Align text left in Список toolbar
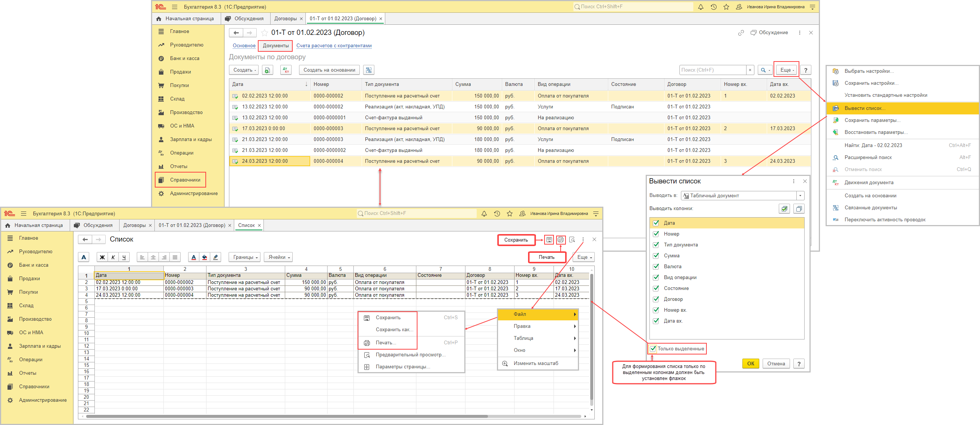Image resolution: width=980 pixels, height=425 pixels. [142, 257]
